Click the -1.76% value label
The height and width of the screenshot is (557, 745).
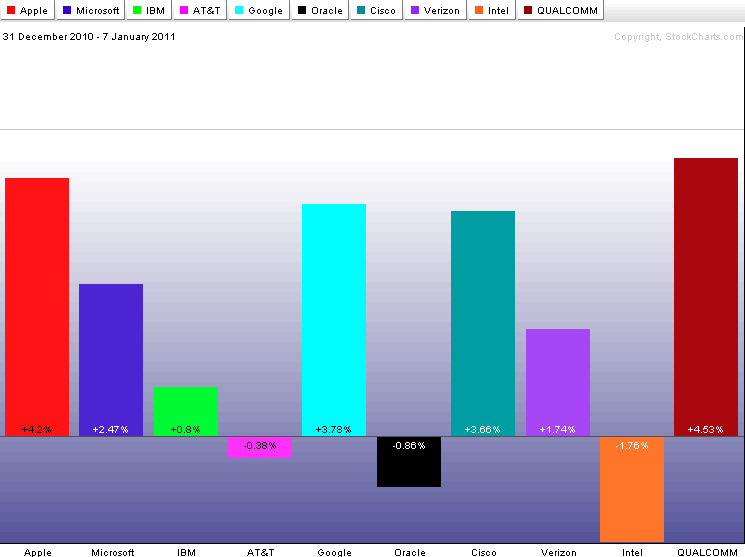click(x=631, y=446)
